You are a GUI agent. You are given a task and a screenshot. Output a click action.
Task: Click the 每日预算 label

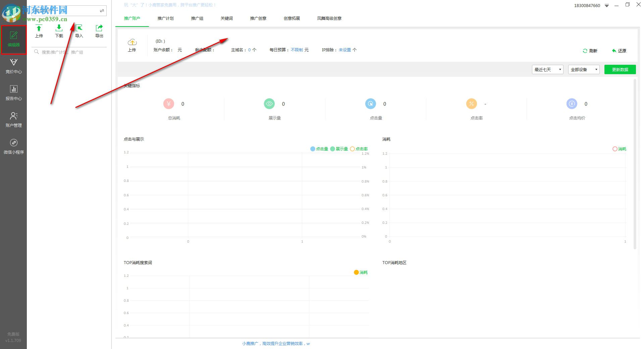coord(279,50)
